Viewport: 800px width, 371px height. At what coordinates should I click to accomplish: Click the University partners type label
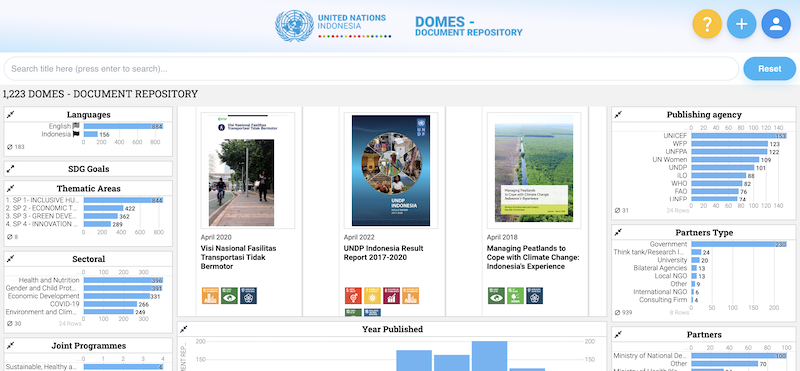(672, 260)
